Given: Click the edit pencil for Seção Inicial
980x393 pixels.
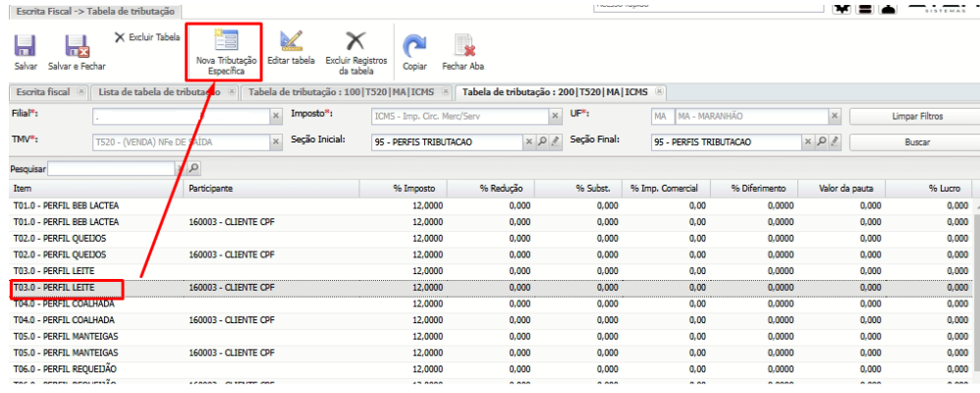Looking at the screenshot, I should [x=555, y=142].
